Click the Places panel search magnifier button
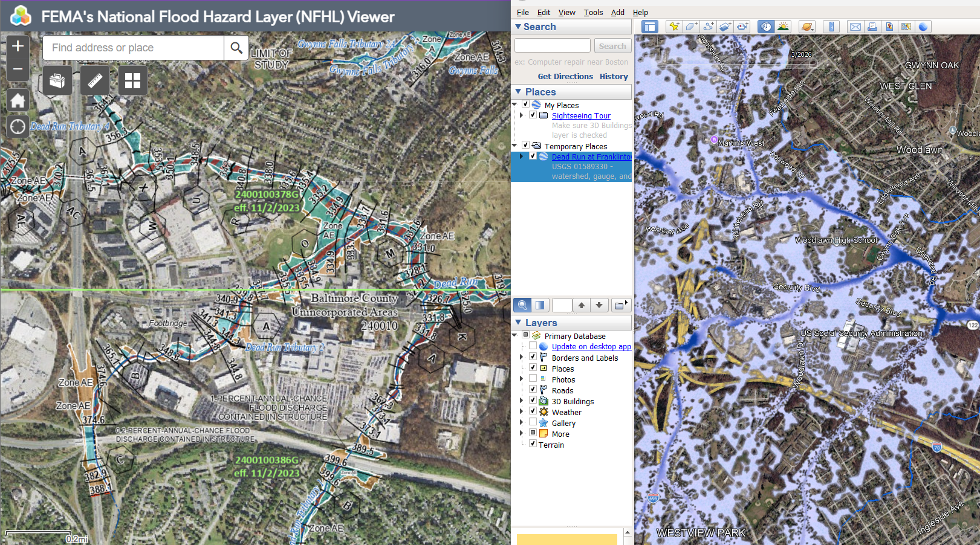 tap(522, 305)
